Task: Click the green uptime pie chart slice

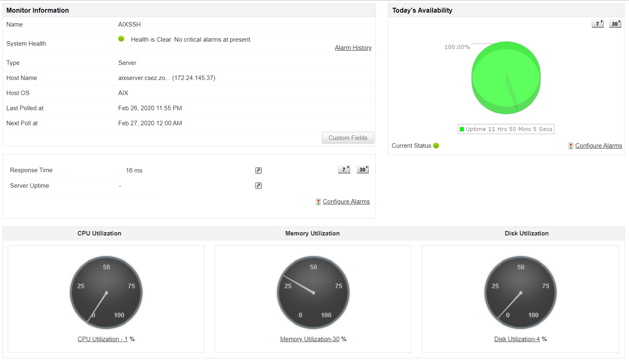Action: 506,78
